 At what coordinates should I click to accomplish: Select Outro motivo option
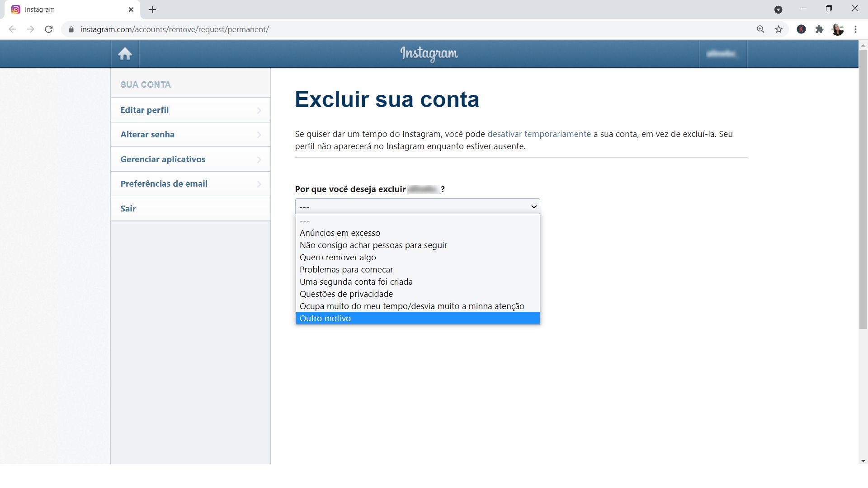tap(418, 318)
